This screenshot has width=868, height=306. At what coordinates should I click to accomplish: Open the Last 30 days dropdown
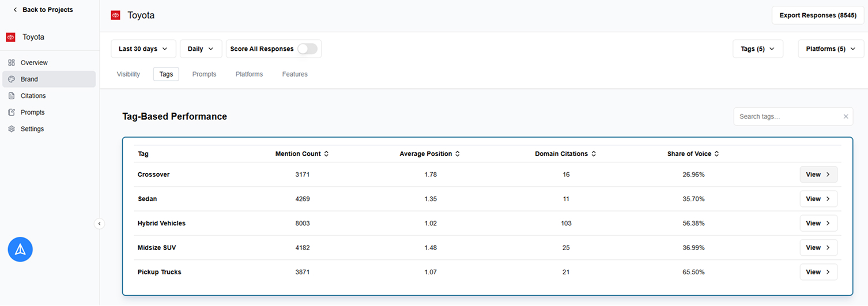click(143, 49)
